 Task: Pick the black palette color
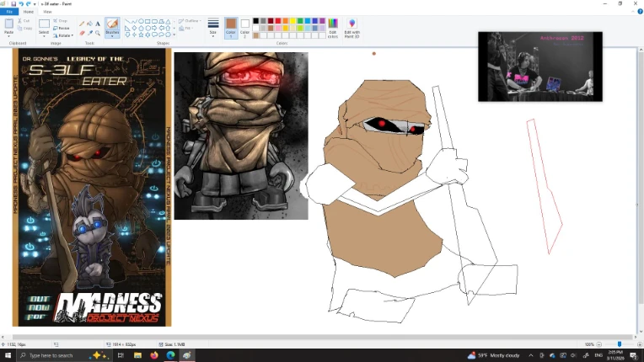coord(255,21)
